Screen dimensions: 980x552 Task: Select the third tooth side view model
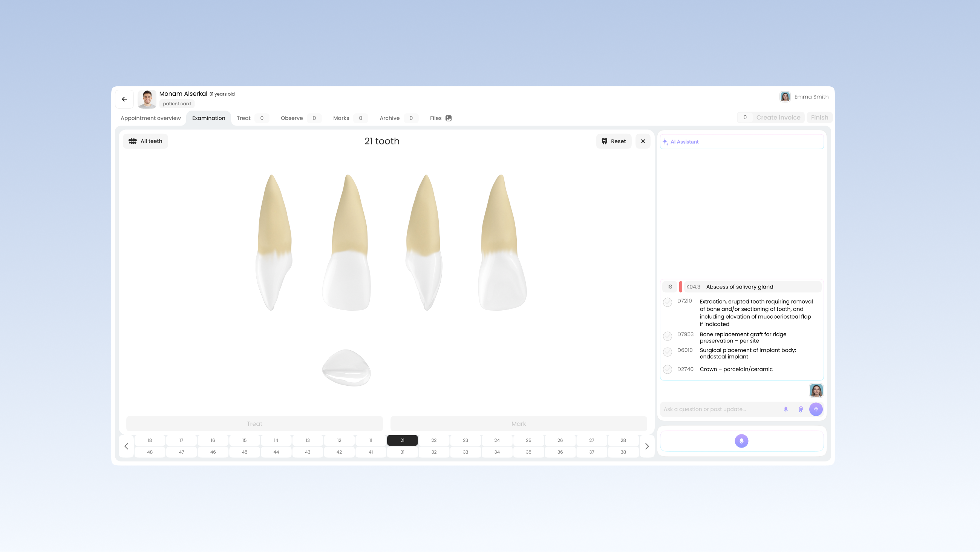coord(424,242)
